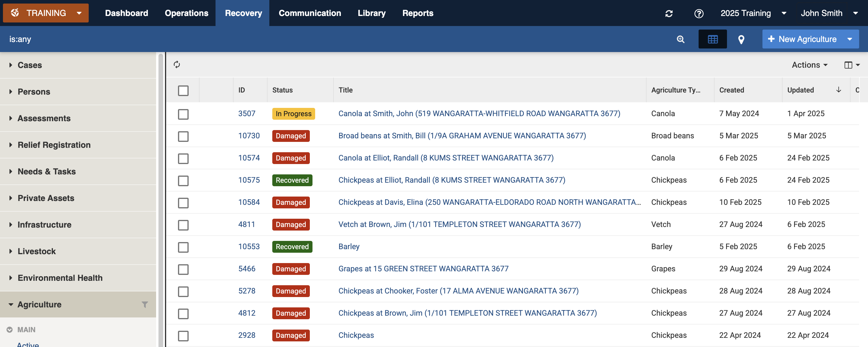Reload the list with refresh icon

(177, 64)
